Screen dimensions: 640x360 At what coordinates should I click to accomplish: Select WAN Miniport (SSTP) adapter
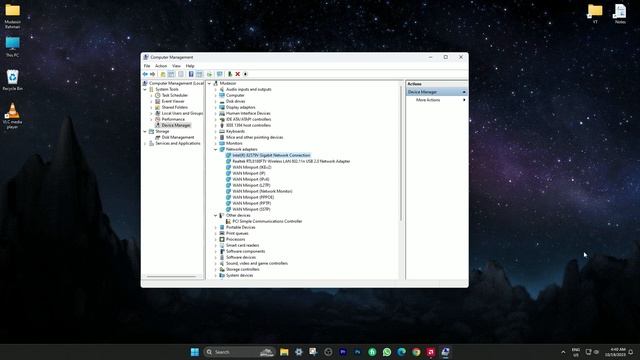point(251,209)
